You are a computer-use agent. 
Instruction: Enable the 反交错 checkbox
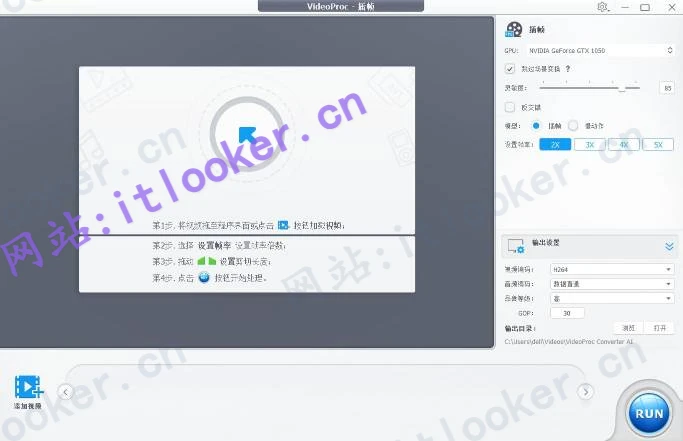pos(510,107)
